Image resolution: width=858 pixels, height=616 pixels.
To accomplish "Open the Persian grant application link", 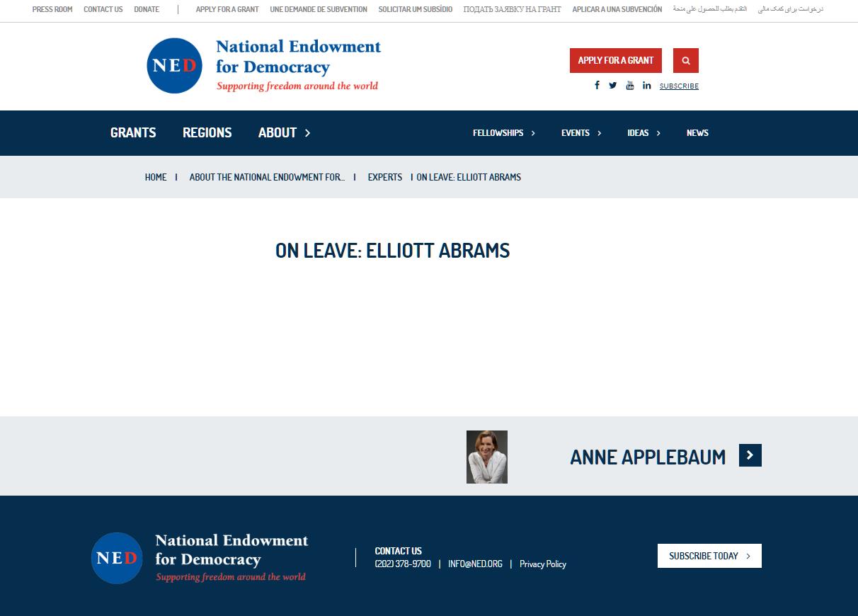I will (x=791, y=9).
